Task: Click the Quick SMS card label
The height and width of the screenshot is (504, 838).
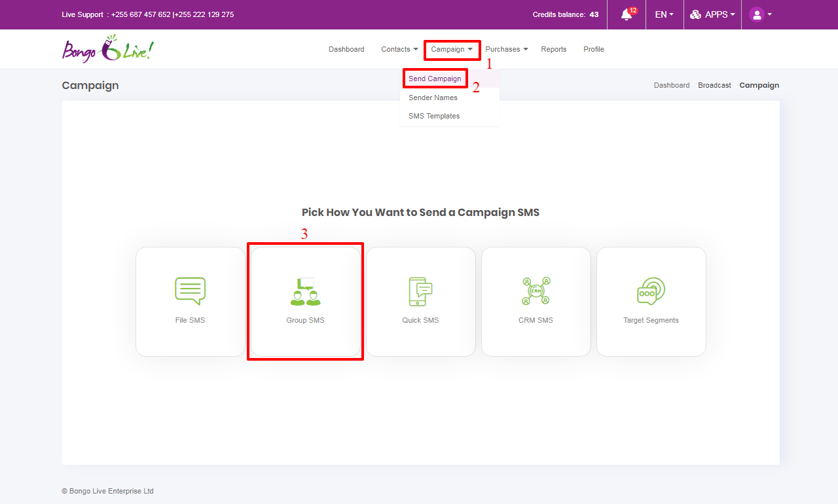Action: click(420, 320)
